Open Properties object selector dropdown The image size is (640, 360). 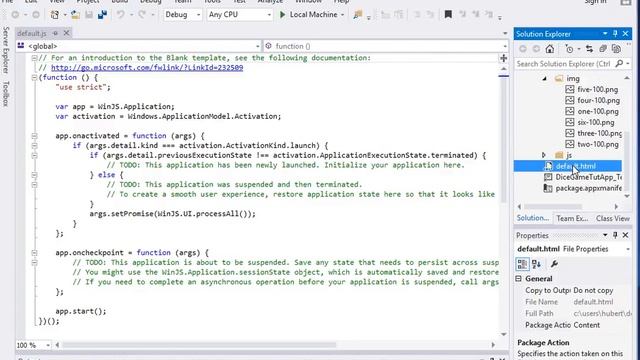[627, 249]
